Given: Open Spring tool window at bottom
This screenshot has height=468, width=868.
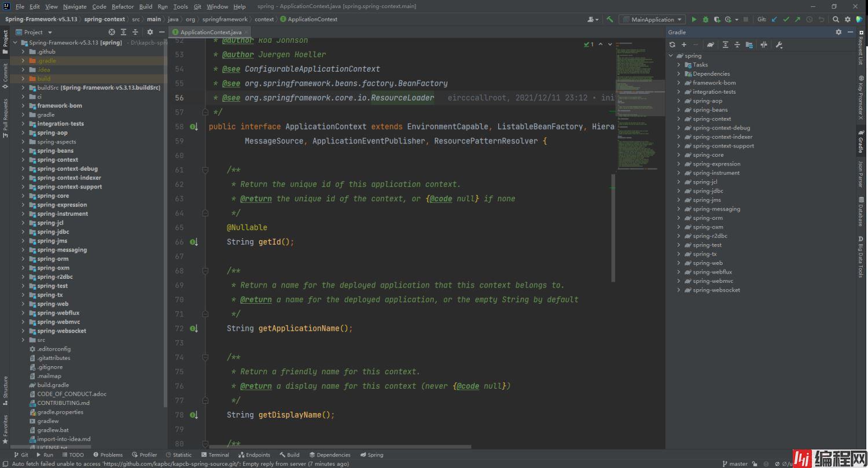Looking at the screenshot, I should pyautogui.click(x=371, y=455).
